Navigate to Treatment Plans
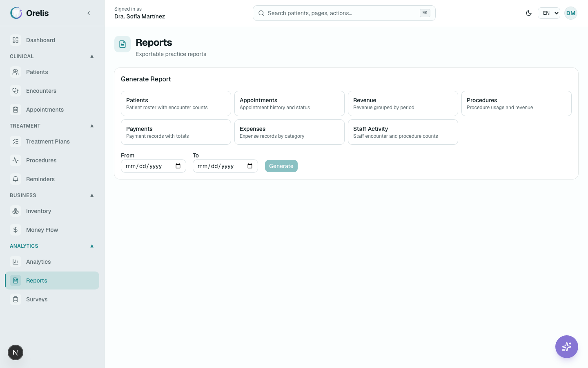Image resolution: width=588 pixels, height=368 pixels. [x=52, y=141]
